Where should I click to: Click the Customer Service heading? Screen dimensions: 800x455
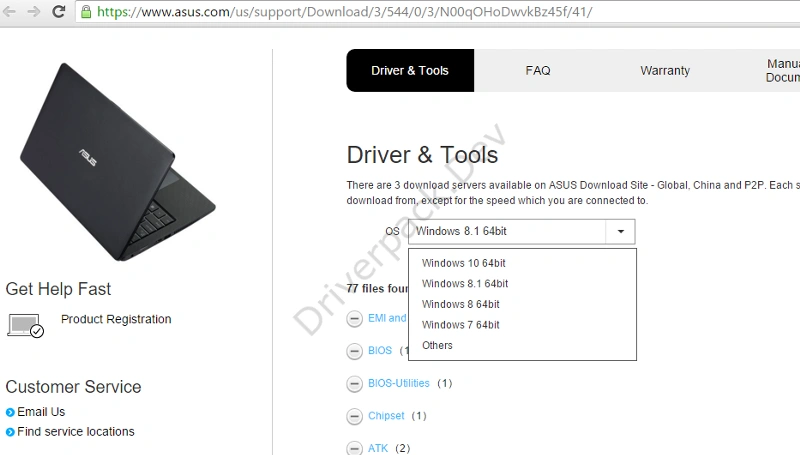point(73,387)
